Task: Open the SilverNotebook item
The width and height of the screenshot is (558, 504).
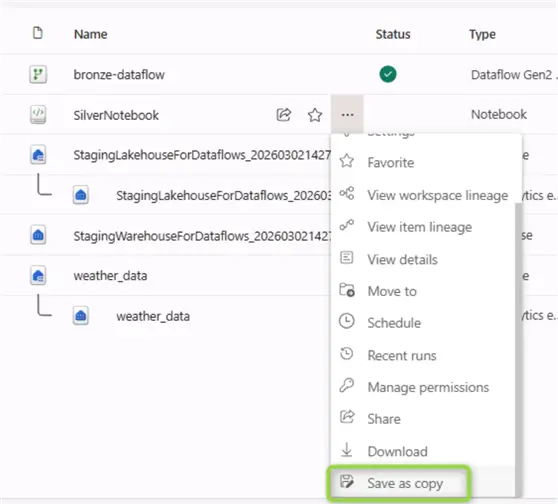Action: click(x=116, y=115)
